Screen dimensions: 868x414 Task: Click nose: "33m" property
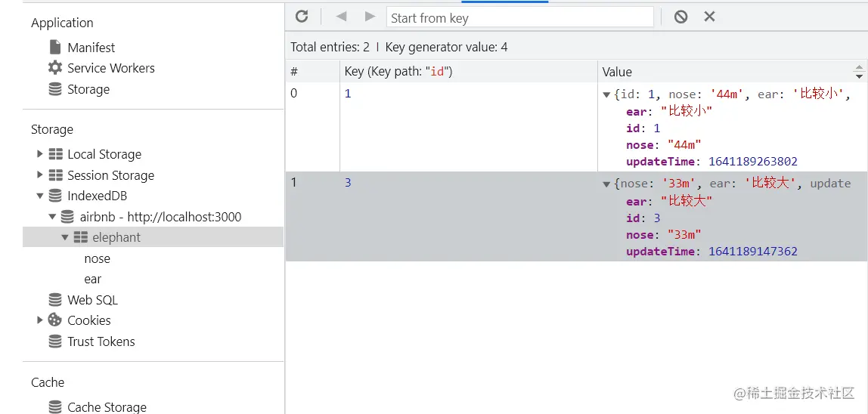pos(664,235)
